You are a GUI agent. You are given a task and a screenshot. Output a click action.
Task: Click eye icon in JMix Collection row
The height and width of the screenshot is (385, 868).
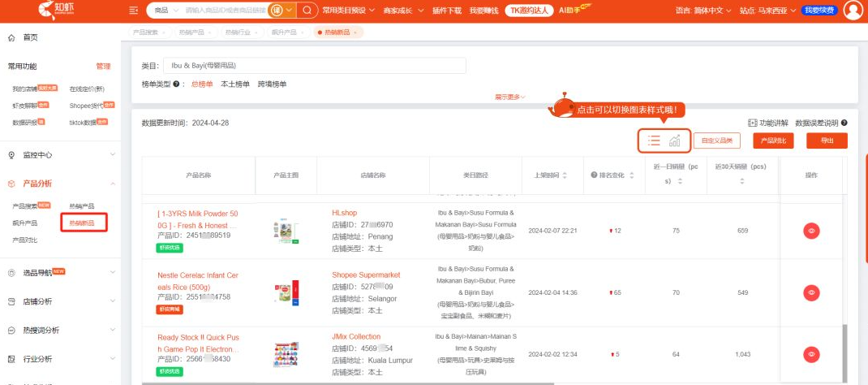[811, 354]
